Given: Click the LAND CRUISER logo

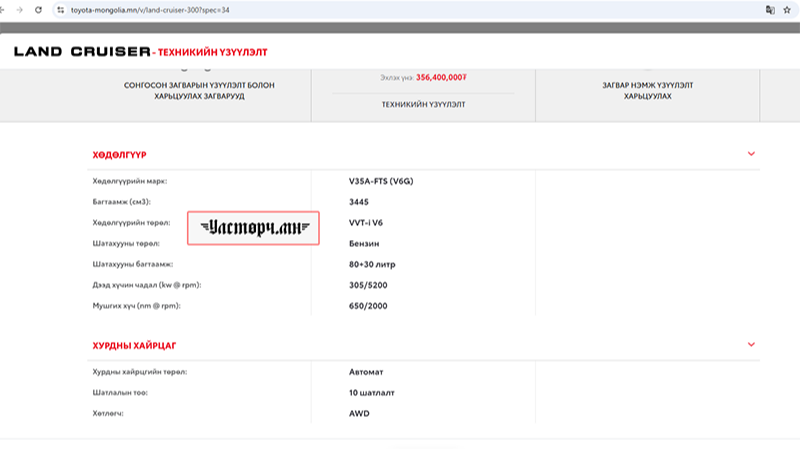Looking at the screenshot, I should coord(82,51).
